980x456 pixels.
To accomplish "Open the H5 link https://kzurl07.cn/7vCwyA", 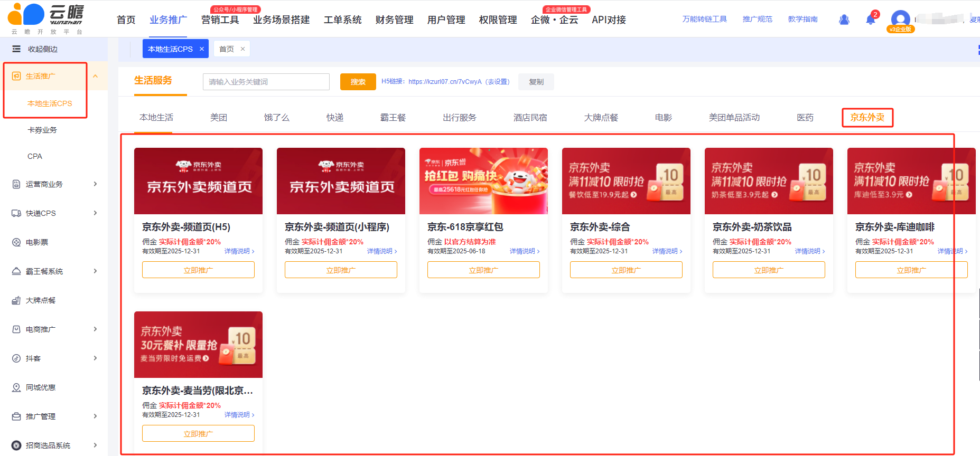I will tap(445, 82).
